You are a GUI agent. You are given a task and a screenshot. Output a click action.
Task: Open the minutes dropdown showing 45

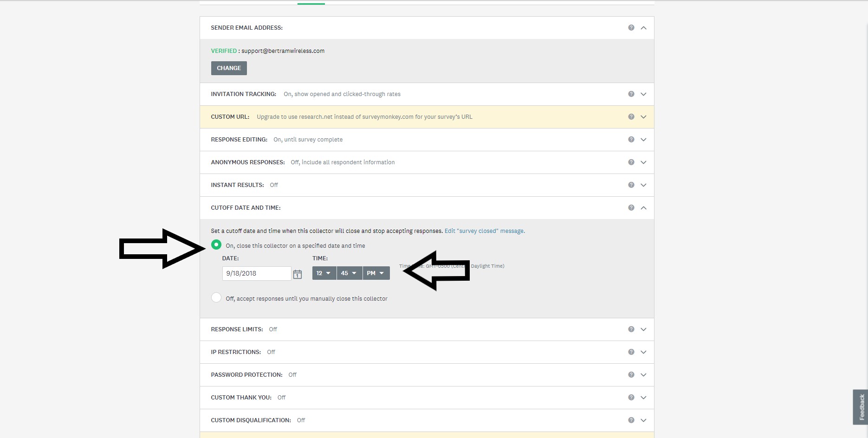349,273
